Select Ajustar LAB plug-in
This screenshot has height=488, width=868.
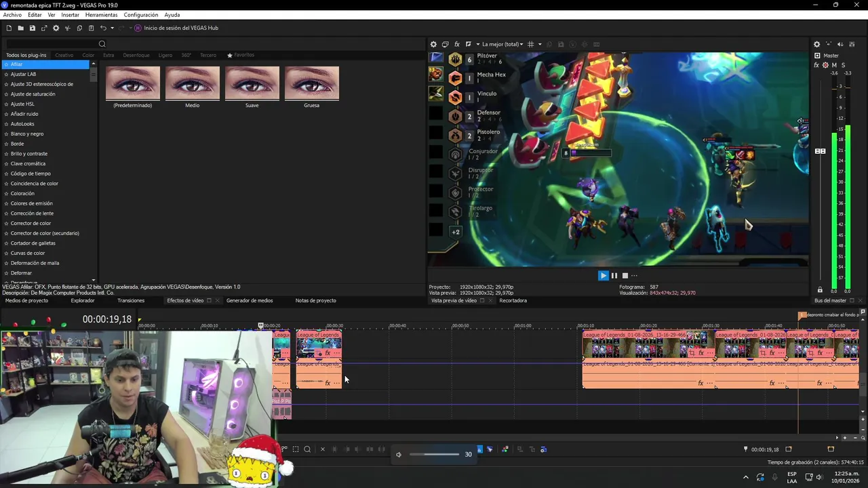tap(24, 74)
